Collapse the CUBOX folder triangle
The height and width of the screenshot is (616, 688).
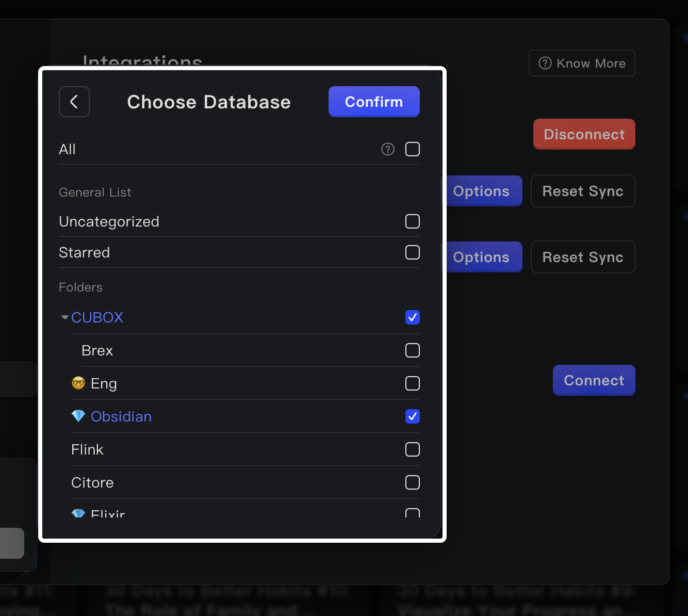coord(64,317)
